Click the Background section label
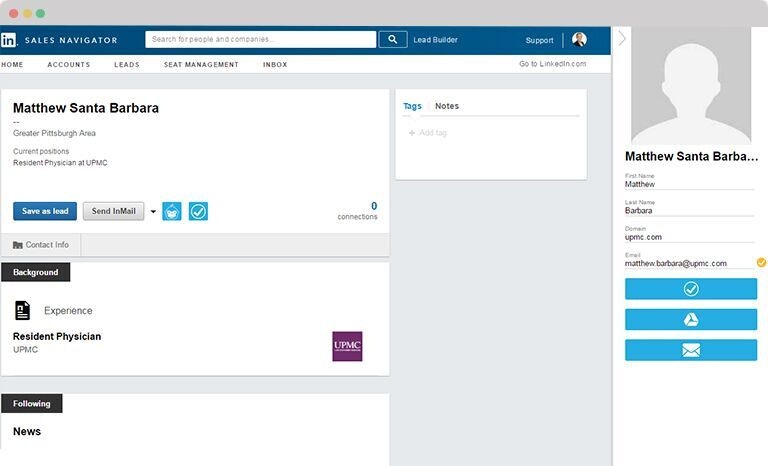The width and height of the screenshot is (768, 466). click(x=35, y=272)
